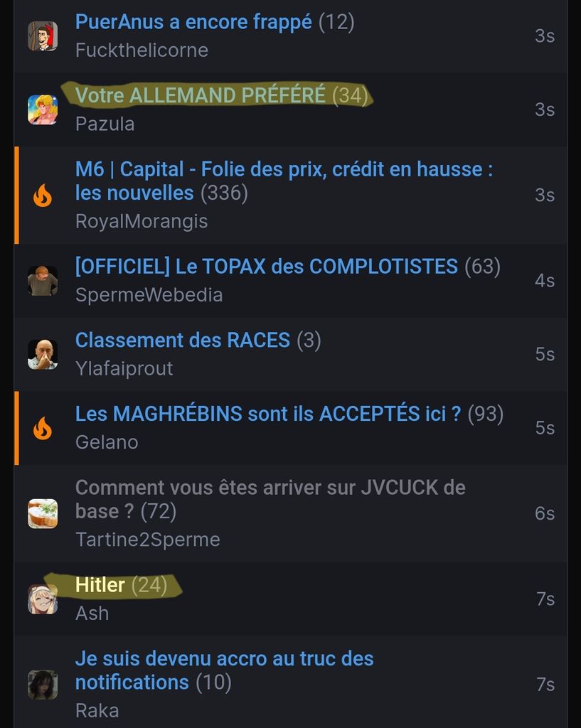The image size is (581, 728).
Task: Click Ash's anime avatar
Action: coord(43,599)
